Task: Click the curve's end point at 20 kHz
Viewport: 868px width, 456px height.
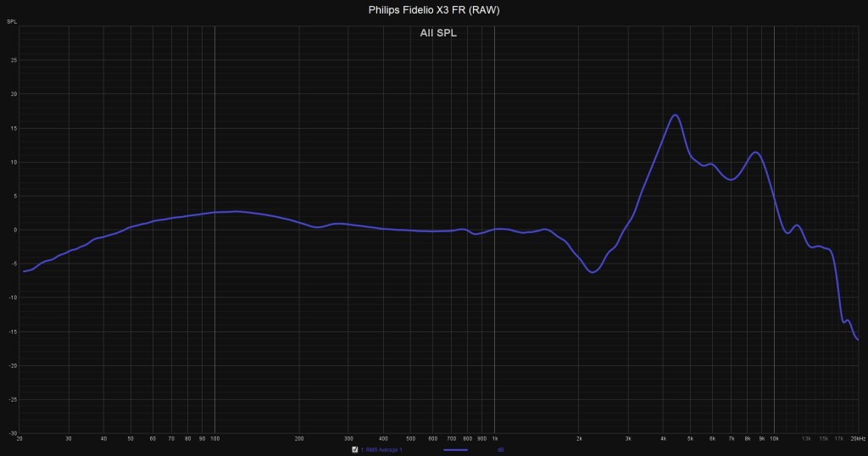Action: click(858, 340)
